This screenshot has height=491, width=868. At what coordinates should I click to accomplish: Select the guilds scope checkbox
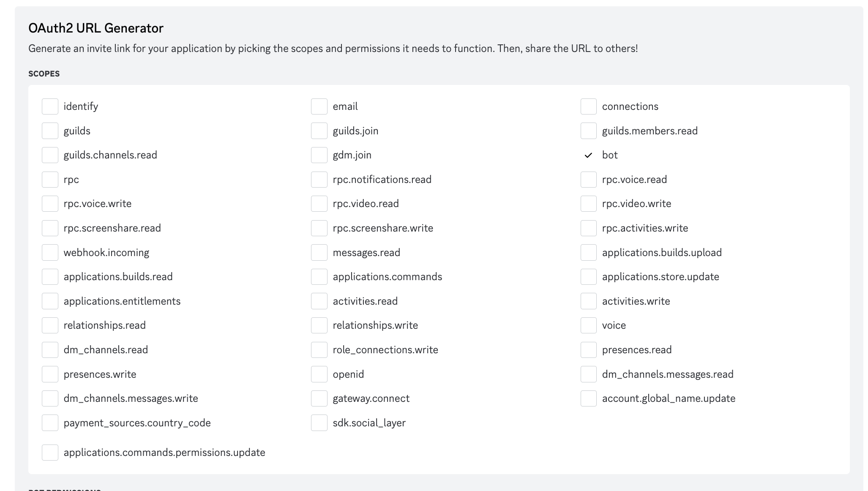click(x=50, y=131)
